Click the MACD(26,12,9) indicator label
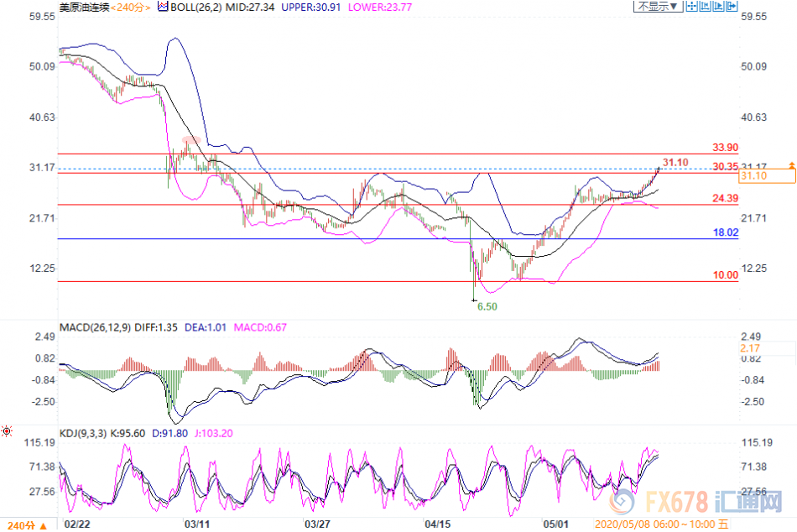This screenshot has width=797, height=532. point(95,327)
